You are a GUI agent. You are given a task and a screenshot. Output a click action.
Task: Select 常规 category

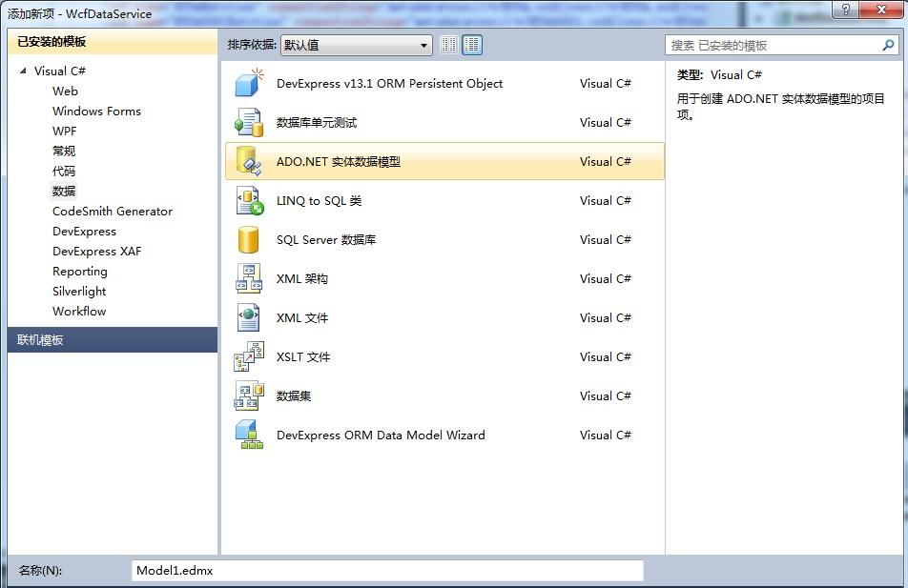pos(64,152)
